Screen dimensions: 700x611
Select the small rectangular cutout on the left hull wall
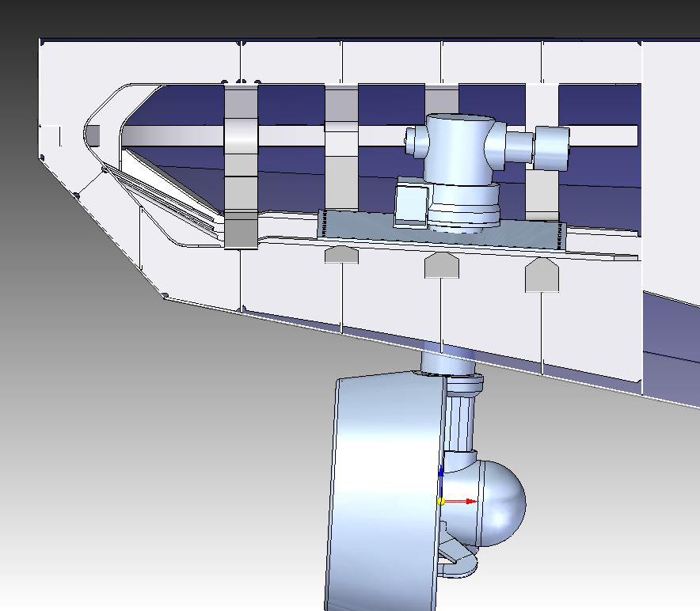[93, 136]
